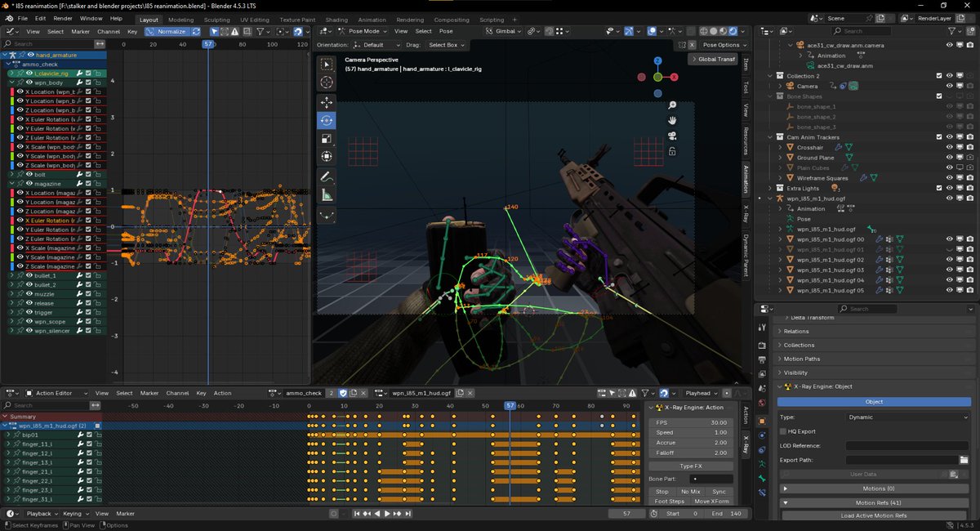Toggle visibility of Extra Lights collection
This screenshot has width=980, height=531.
pos(949,188)
